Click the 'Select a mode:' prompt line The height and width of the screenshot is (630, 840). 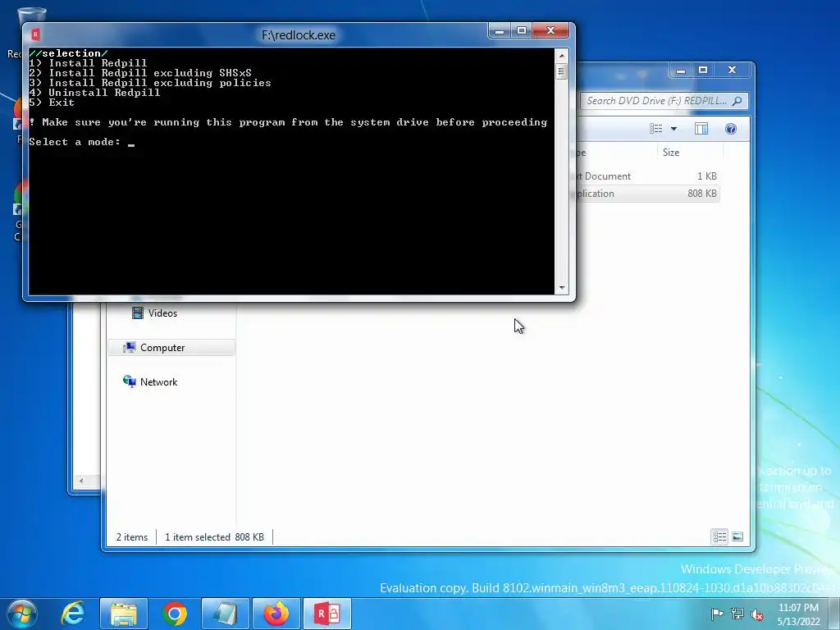(75, 142)
